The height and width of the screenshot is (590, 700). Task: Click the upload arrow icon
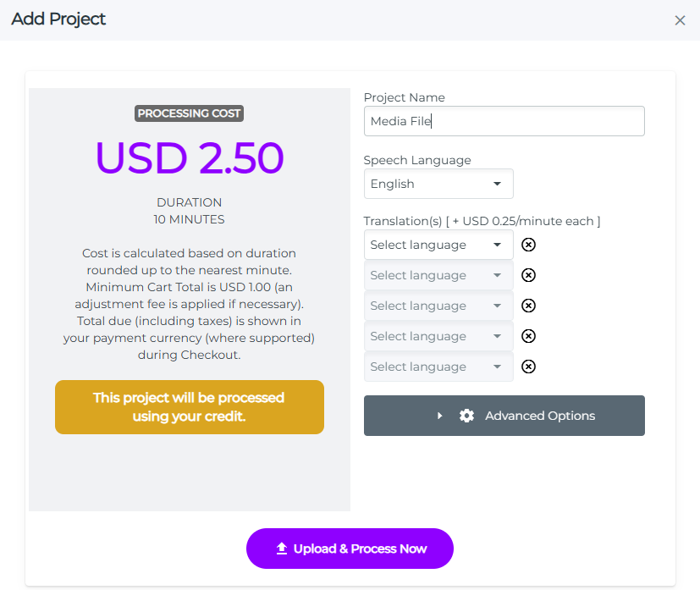click(282, 549)
